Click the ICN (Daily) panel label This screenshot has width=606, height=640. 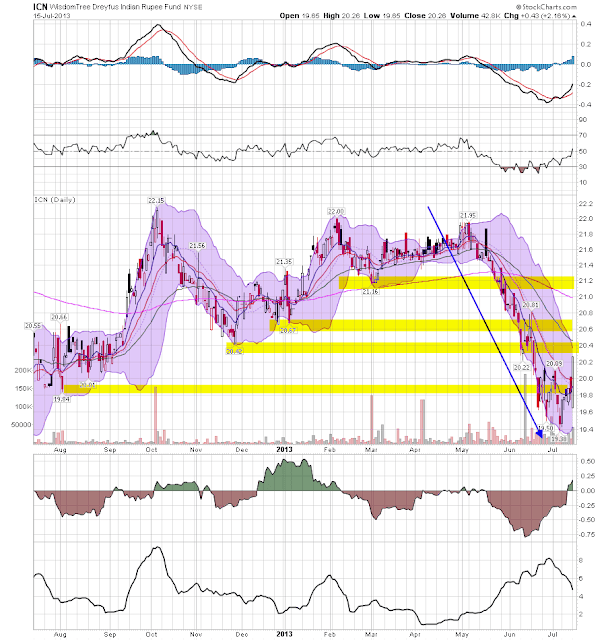(x=55, y=200)
